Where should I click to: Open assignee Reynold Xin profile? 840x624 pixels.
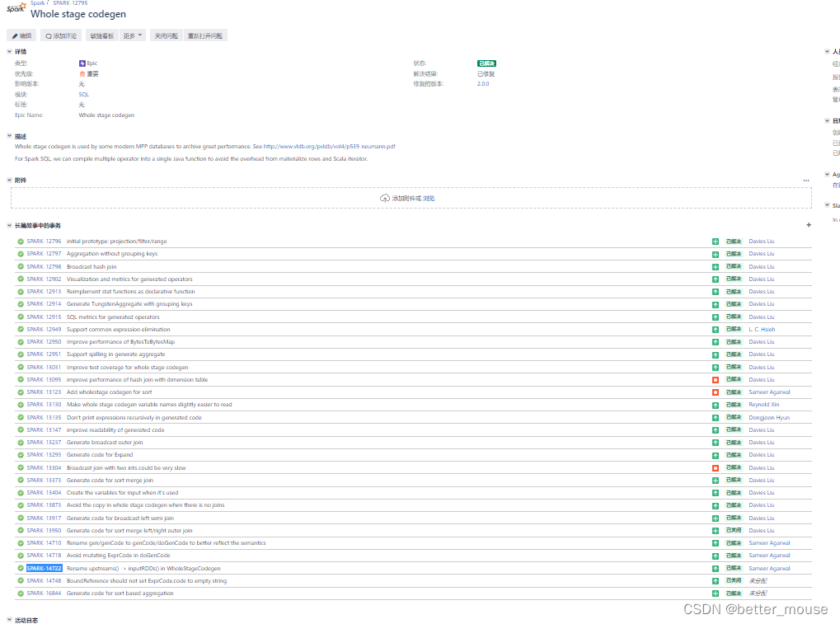tap(764, 405)
